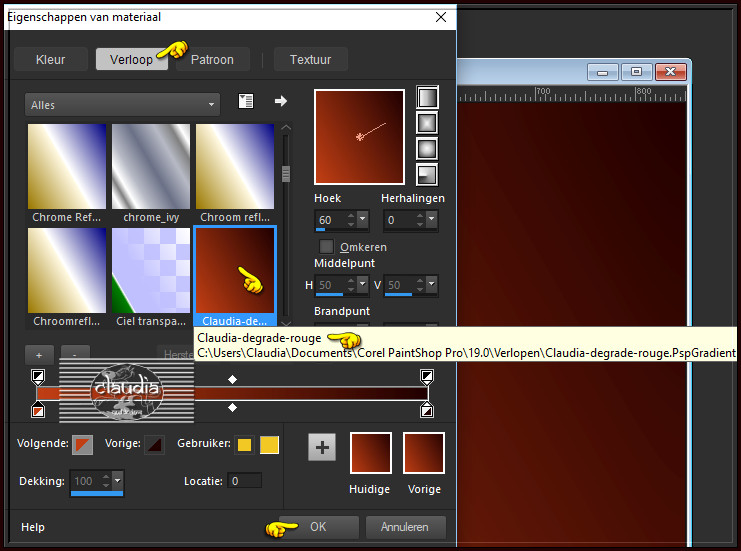
Task: Toggle the Omkeren checkbox
Action: coord(326,247)
